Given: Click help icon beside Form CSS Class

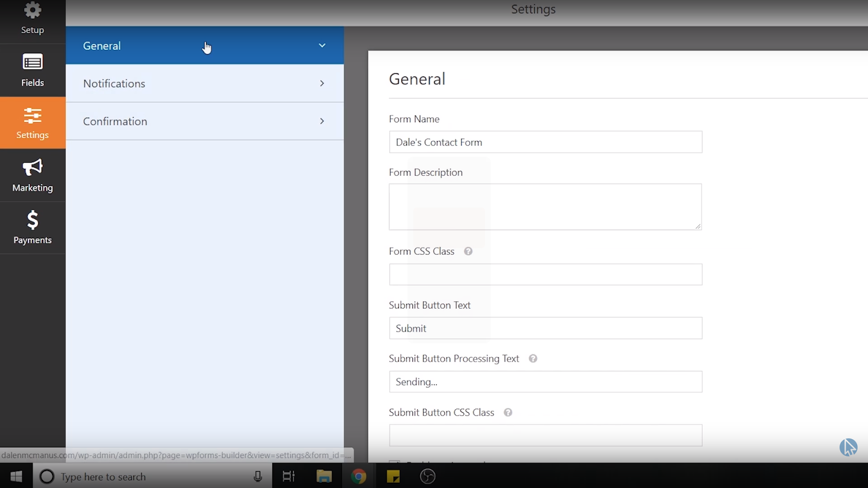Looking at the screenshot, I should [468, 252].
